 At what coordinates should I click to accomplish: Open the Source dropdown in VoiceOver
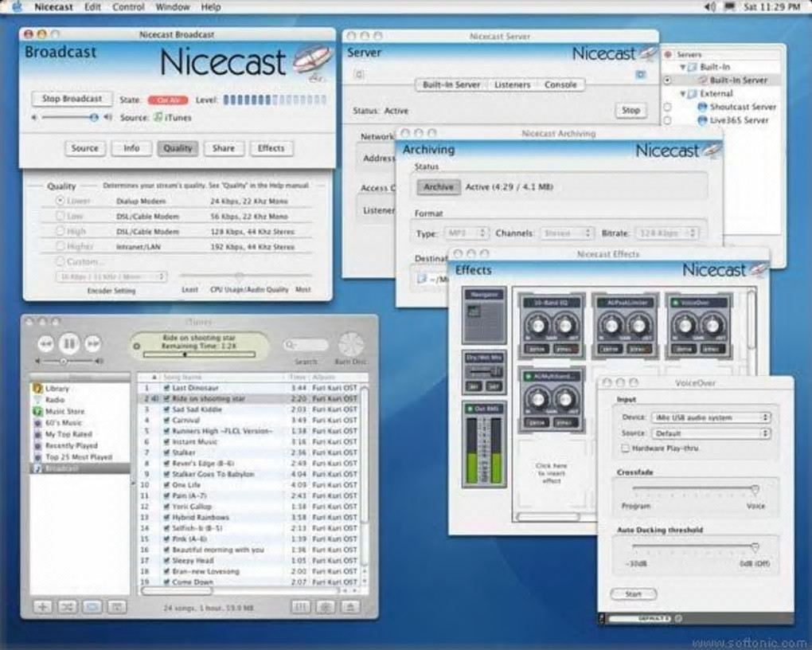click(711, 433)
